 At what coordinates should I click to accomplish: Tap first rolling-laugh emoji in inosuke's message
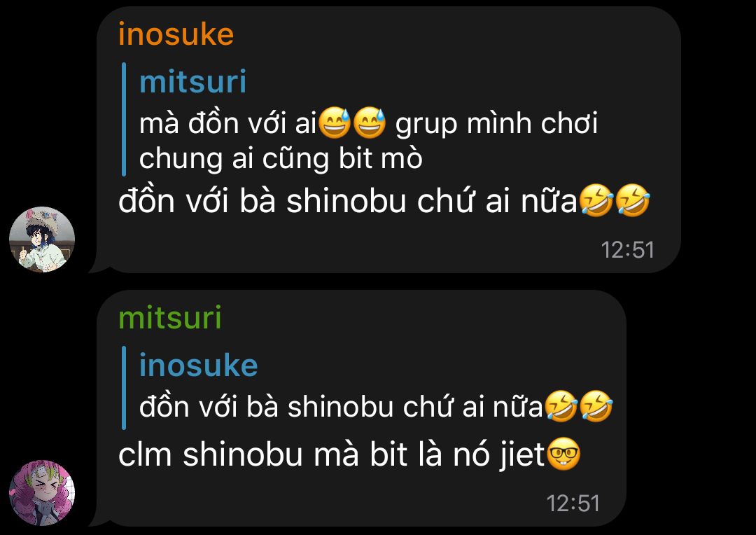tap(596, 200)
